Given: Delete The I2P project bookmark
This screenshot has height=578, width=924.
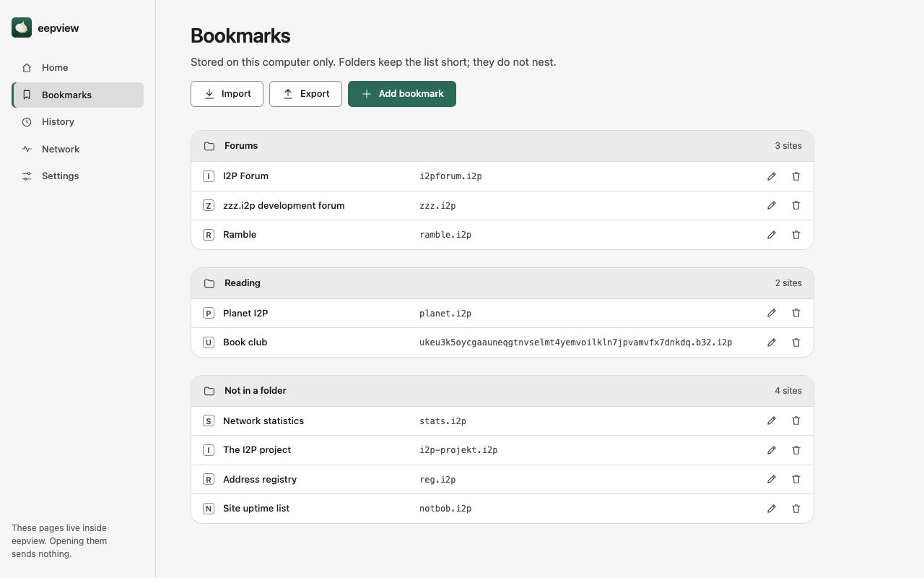Looking at the screenshot, I should [796, 450].
